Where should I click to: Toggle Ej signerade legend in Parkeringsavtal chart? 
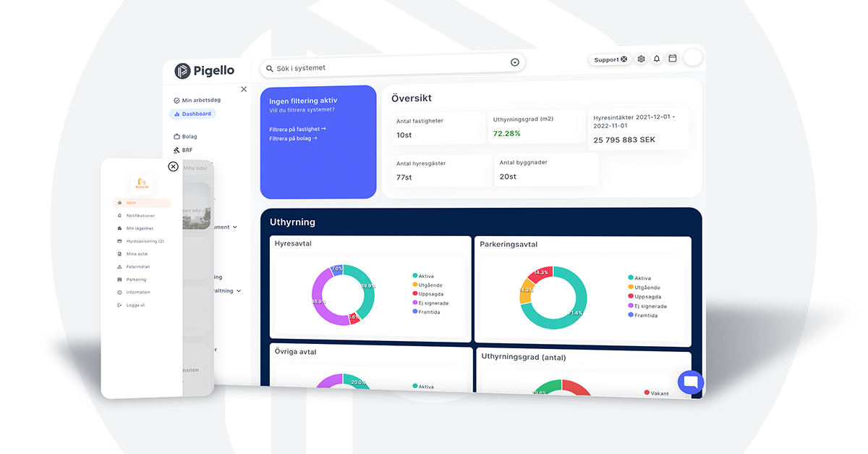click(x=648, y=306)
